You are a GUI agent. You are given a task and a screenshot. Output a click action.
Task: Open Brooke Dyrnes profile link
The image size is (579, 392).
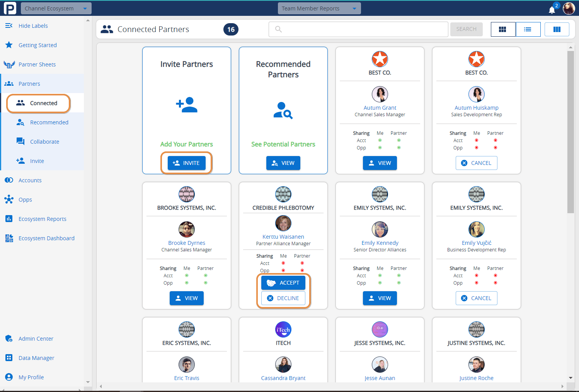coord(187,243)
